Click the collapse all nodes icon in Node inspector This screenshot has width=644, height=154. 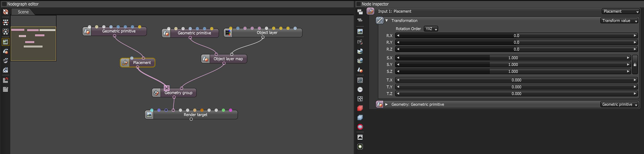click(360, 20)
